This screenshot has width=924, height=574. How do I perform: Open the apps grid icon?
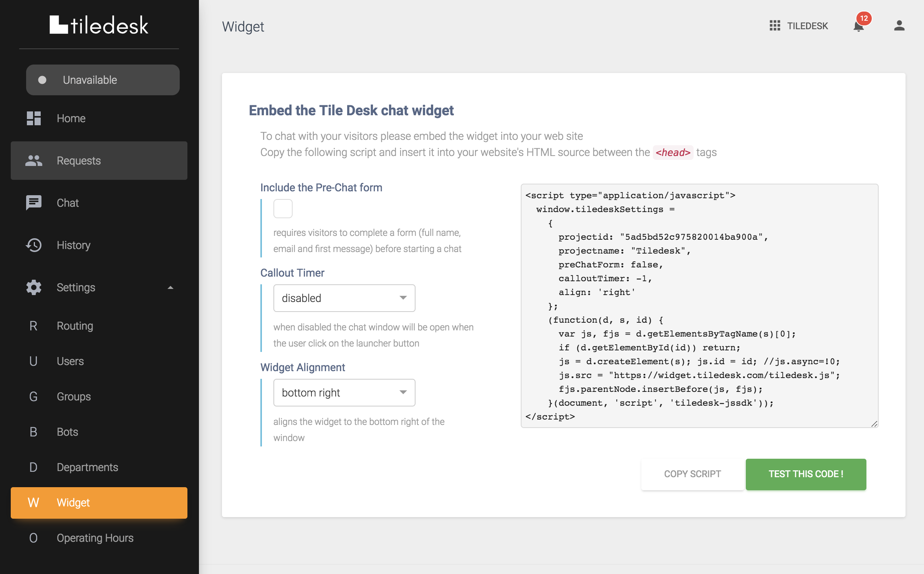(775, 26)
